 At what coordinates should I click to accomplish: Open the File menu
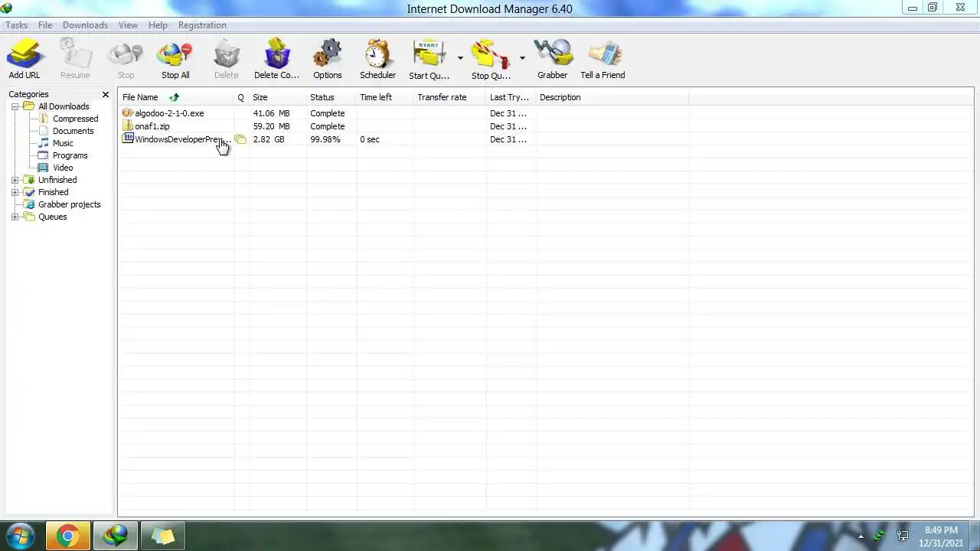(x=45, y=25)
